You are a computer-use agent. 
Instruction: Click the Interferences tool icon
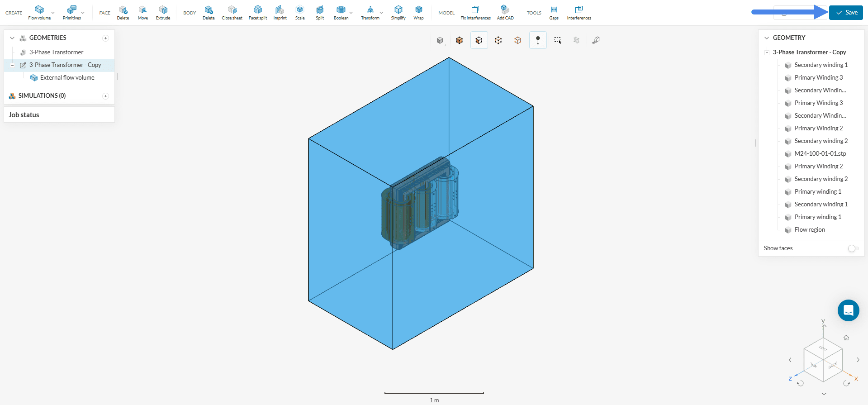click(579, 10)
